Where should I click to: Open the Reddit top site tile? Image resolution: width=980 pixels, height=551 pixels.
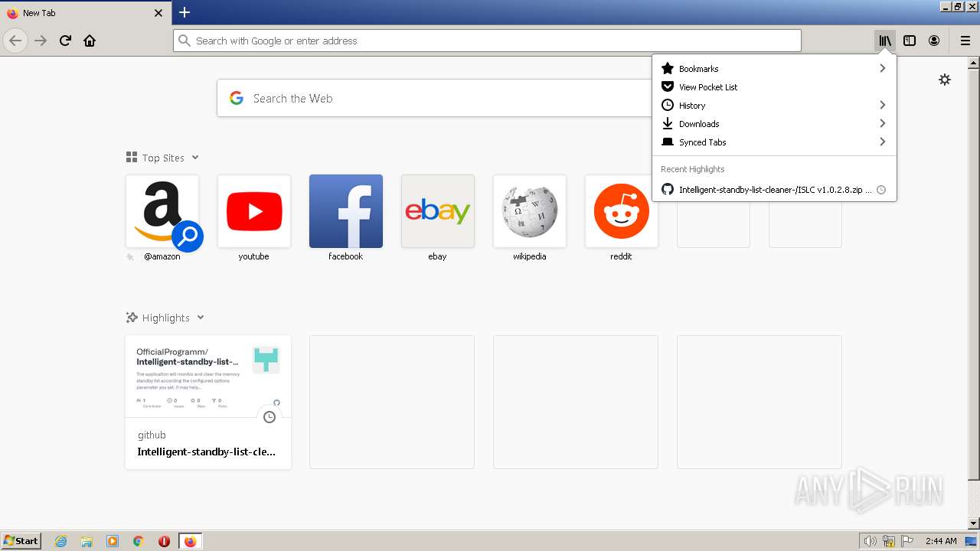click(622, 211)
